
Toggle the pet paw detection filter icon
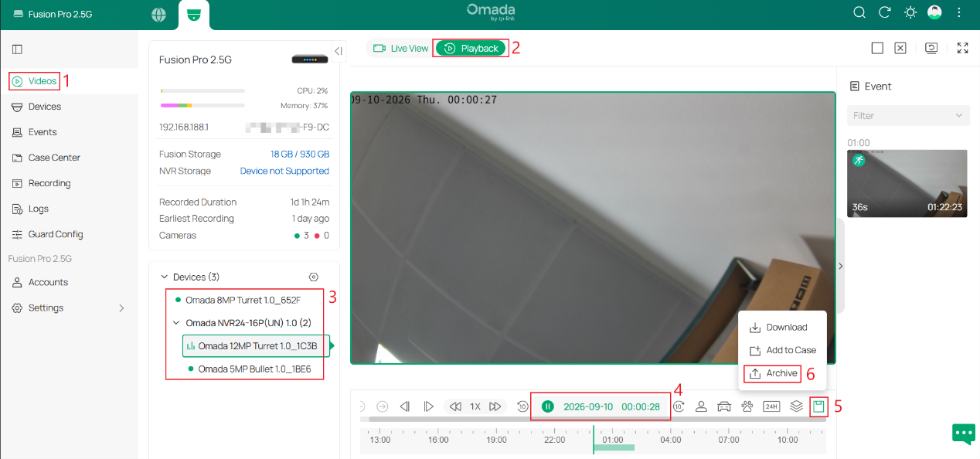point(747,406)
